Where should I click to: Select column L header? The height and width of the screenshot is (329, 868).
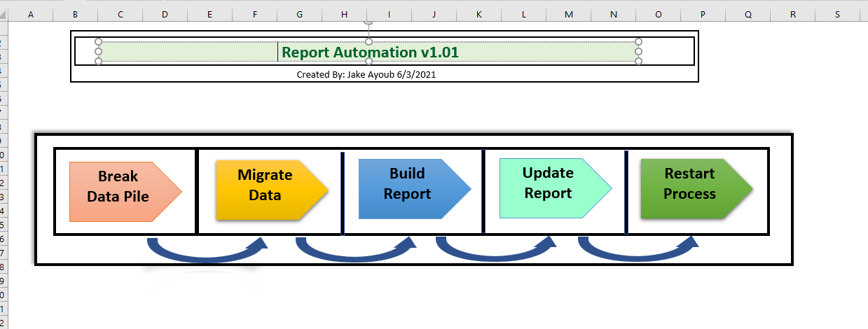click(x=524, y=14)
